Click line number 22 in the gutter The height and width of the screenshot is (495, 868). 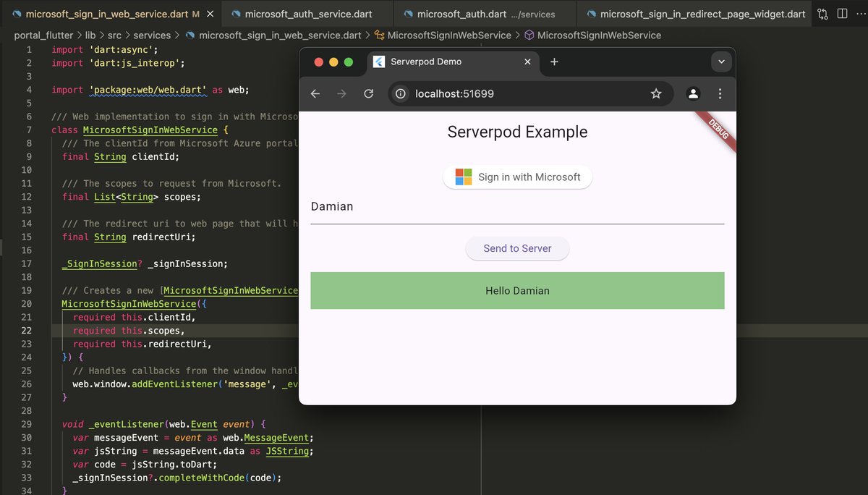[26, 331]
